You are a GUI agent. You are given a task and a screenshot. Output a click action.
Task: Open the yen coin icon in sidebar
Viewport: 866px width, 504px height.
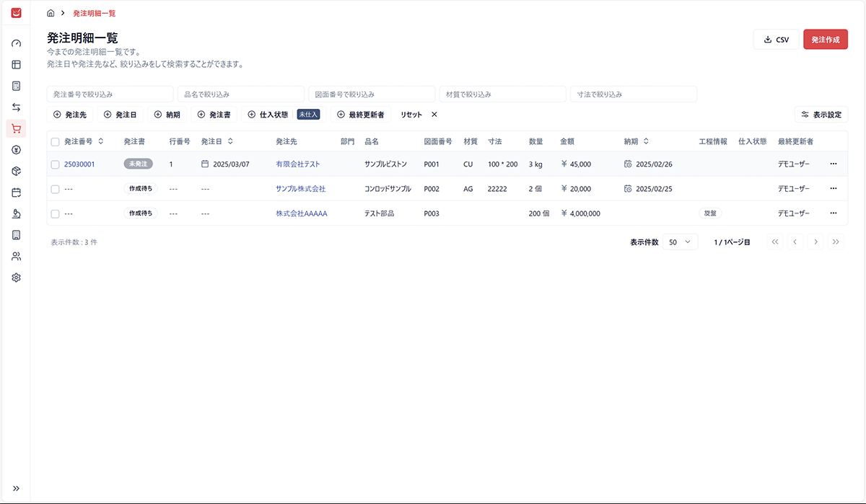(16, 150)
